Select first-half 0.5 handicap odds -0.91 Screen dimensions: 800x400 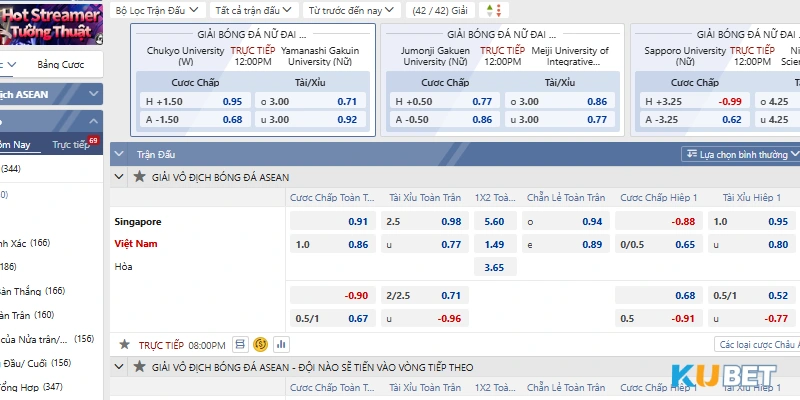659,318
